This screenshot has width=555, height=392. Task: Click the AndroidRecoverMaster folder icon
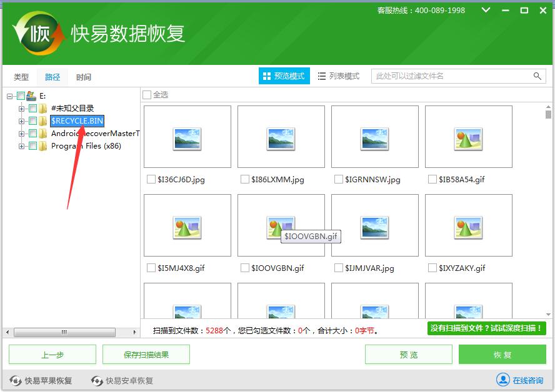(43, 133)
